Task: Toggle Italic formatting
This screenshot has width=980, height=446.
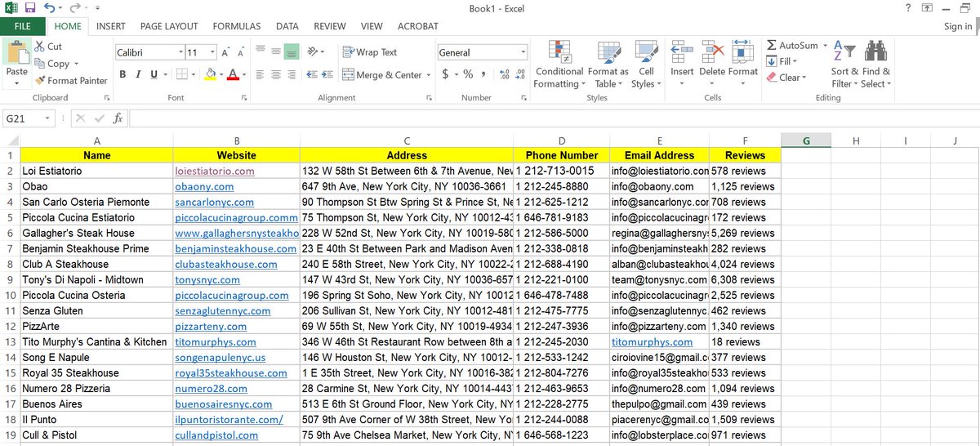Action: [x=139, y=74]
